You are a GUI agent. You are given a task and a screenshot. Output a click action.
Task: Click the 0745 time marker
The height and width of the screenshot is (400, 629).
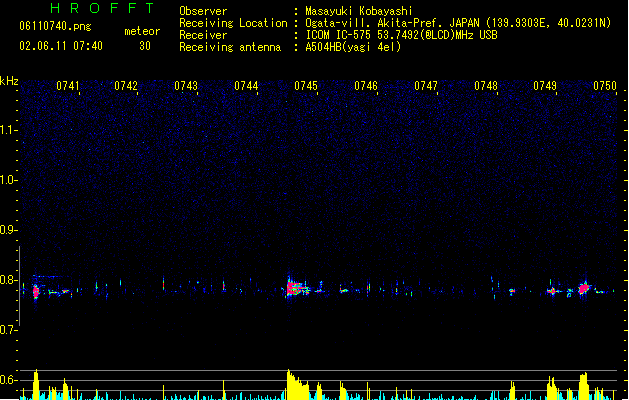point(306,86)
